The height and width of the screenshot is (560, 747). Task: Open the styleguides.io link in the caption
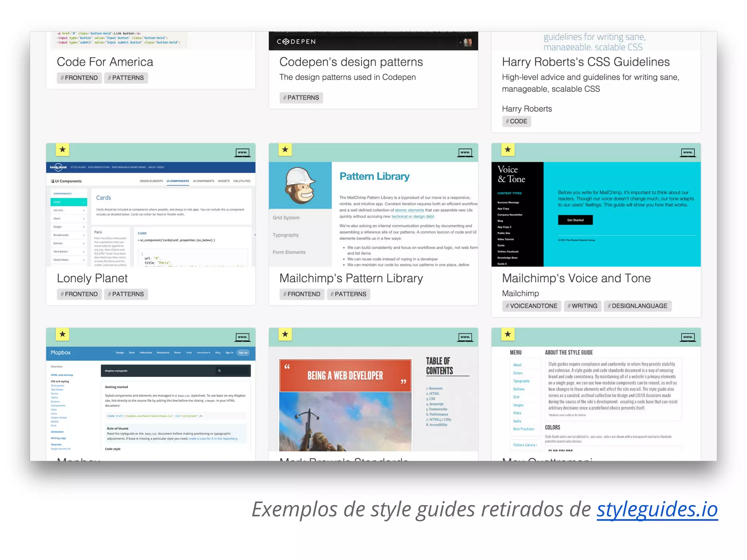[657, 509]
